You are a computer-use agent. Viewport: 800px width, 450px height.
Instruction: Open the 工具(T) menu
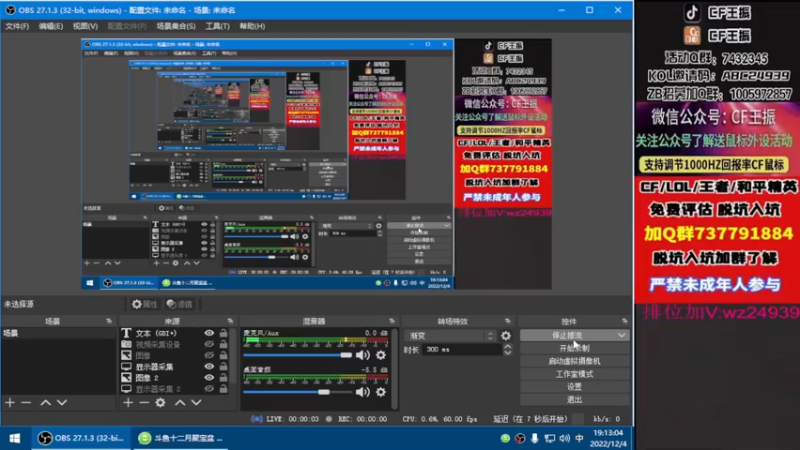tap(217, 26)
